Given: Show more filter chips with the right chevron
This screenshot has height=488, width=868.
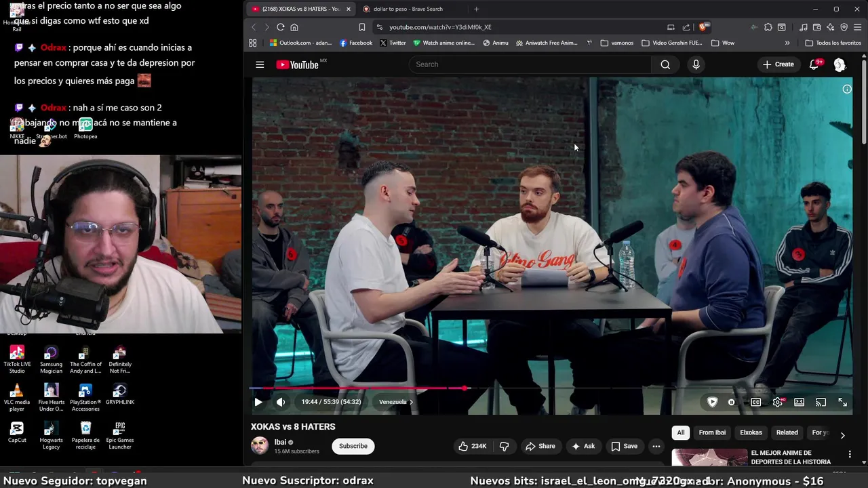Looking at the screenshot, I should pyautogui.click(x=842, y=435).
